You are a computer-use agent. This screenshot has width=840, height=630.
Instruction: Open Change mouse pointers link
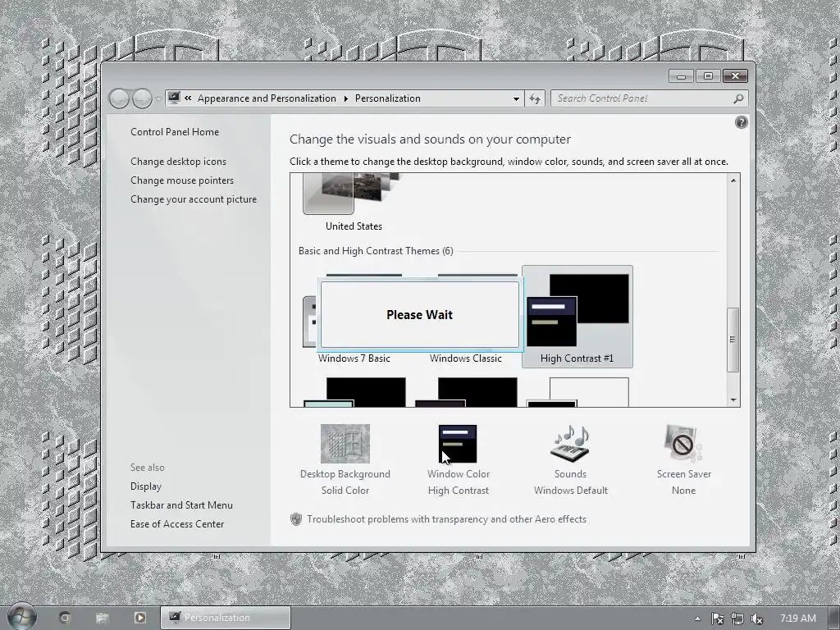click(182, 180)
